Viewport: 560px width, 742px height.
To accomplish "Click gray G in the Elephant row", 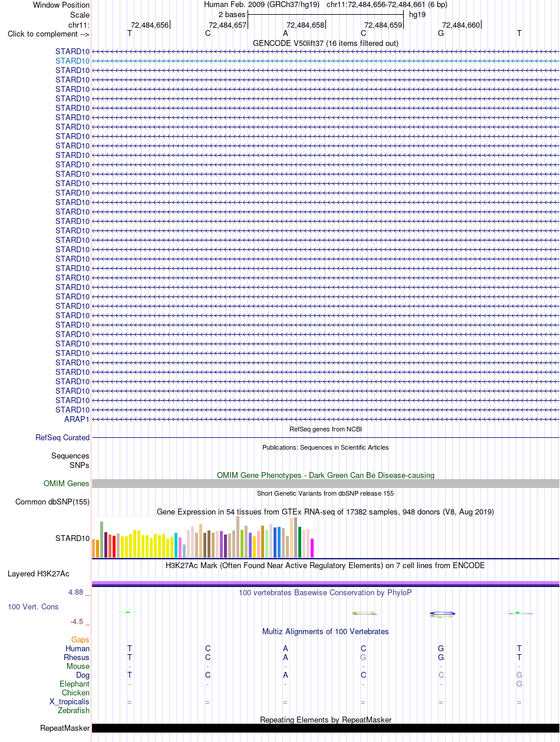I will [519, 684].
